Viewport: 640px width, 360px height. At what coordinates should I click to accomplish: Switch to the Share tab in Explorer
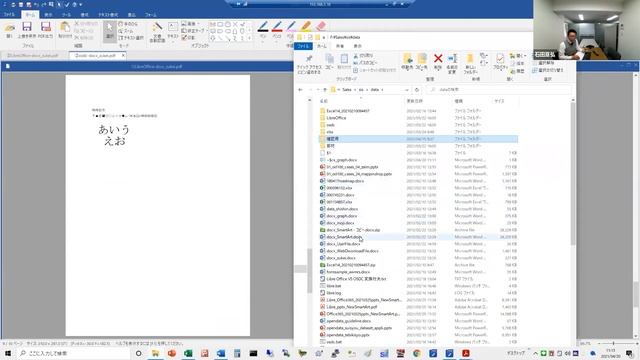point(340,46)
